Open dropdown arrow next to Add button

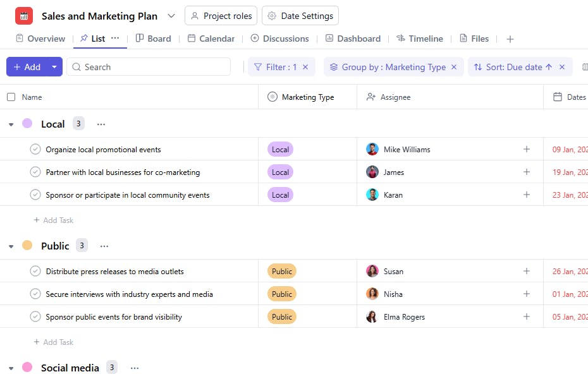tap(54, 67)
